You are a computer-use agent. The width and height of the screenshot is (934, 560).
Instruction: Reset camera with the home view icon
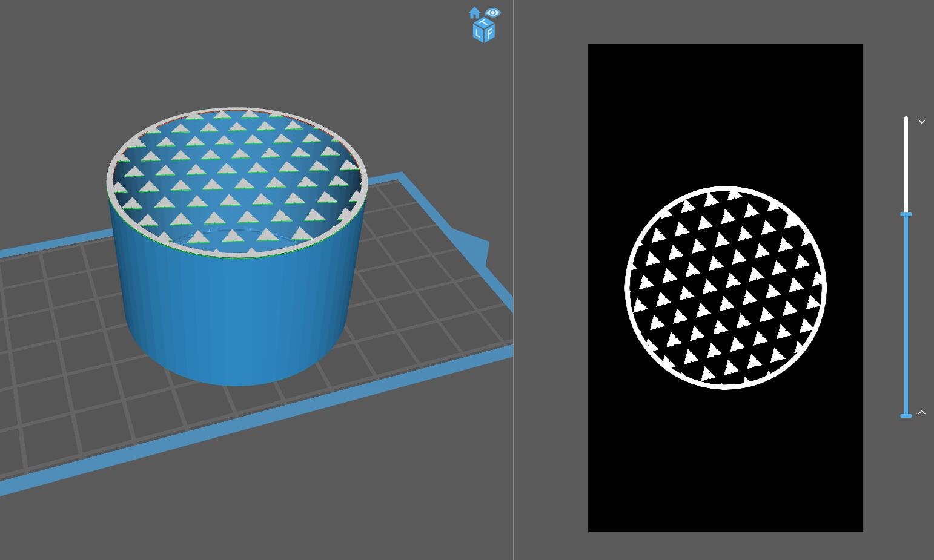pyautogui.click(x=474, y=13)
